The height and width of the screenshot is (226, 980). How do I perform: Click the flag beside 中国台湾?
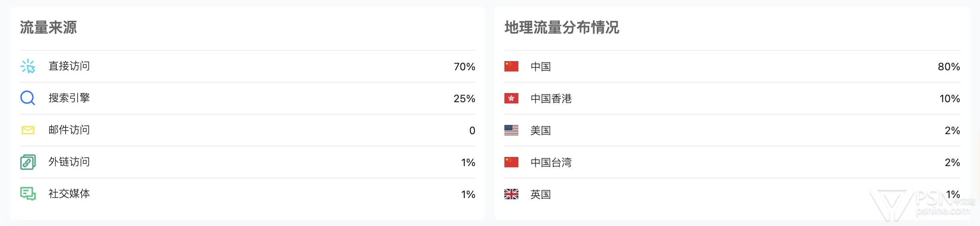(x=511, y=162)
